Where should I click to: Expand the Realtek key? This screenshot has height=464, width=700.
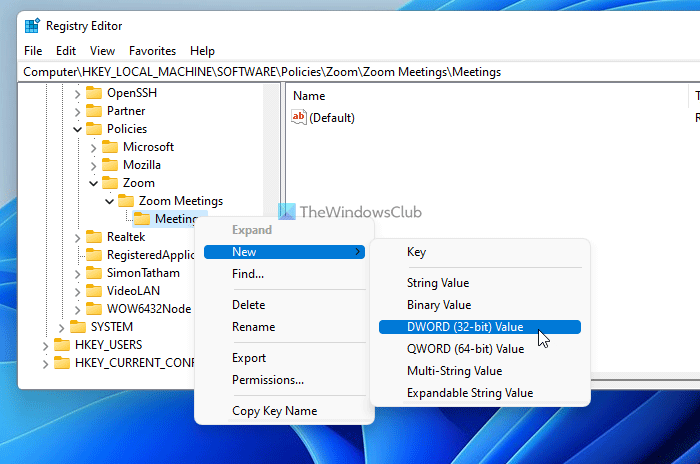pyautogui.click(x=77, y=238)
